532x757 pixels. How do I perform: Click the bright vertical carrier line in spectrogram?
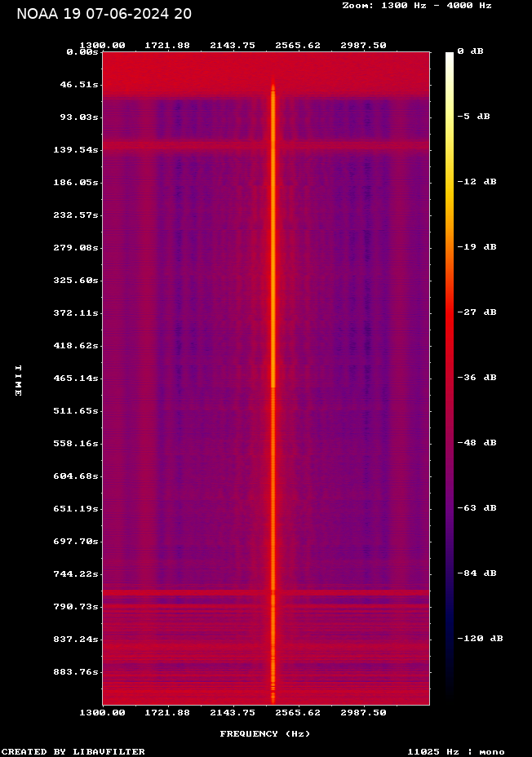(273, 326)
